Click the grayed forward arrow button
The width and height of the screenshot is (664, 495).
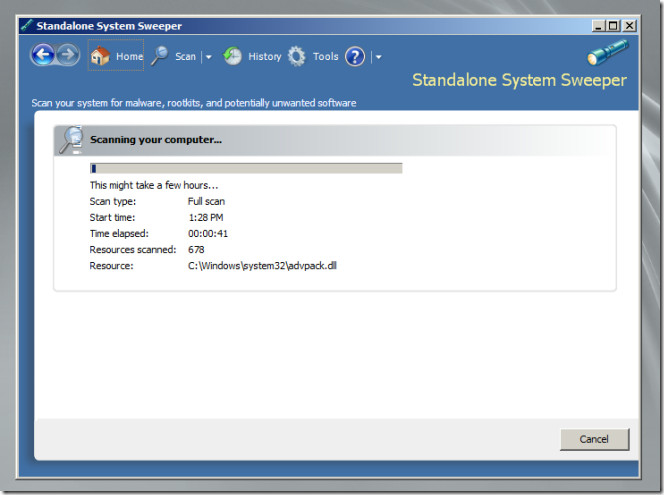tap(68, 55)
